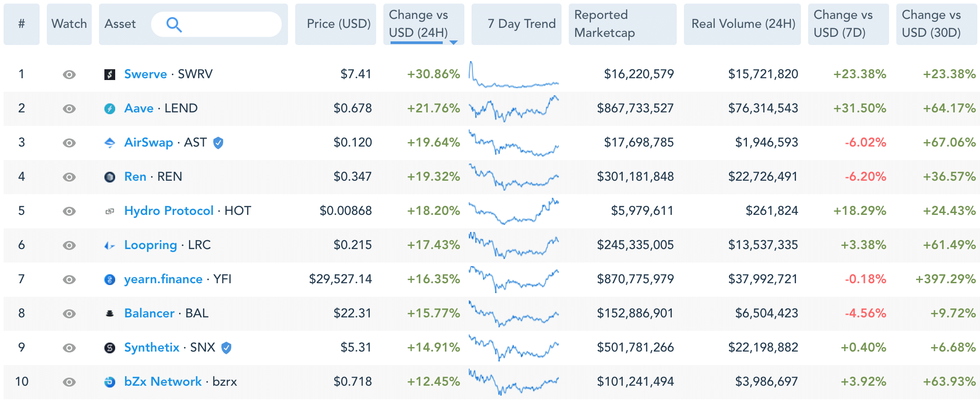980x401 pixels.
Task: Open the Balancer asset link
Action: click(149, 313)
